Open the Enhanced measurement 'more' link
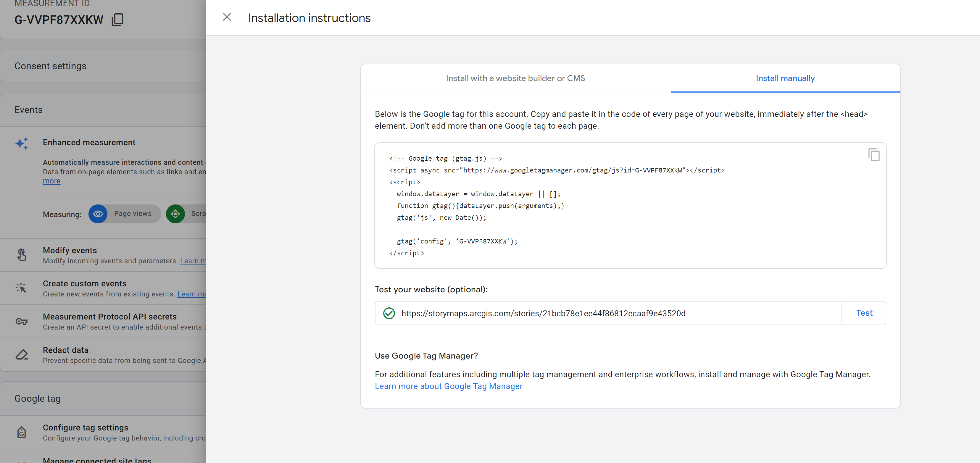 (52, 181)
